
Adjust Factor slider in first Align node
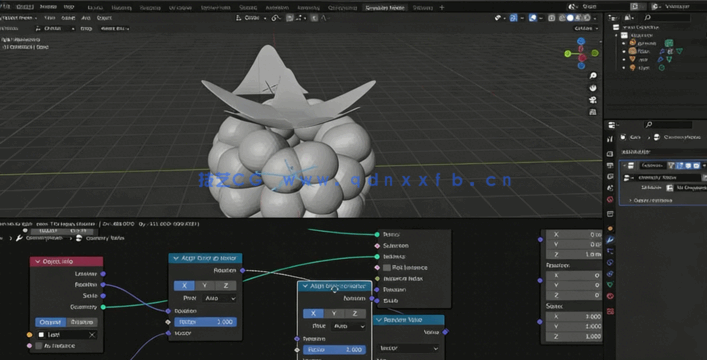pos(206,322)
